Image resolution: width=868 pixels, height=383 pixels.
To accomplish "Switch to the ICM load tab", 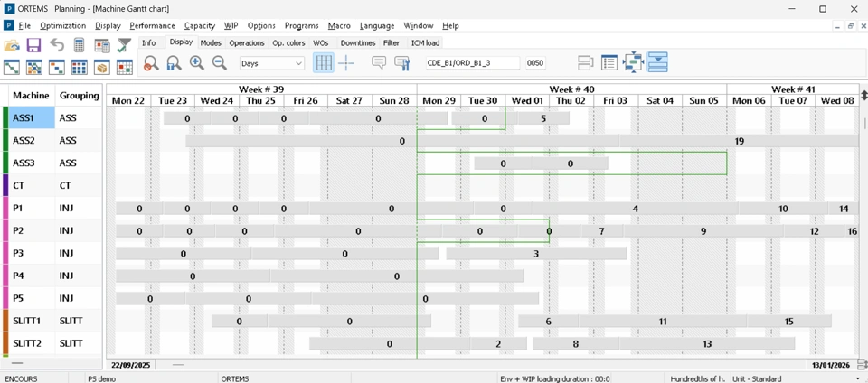I will [x=425, y=42].
